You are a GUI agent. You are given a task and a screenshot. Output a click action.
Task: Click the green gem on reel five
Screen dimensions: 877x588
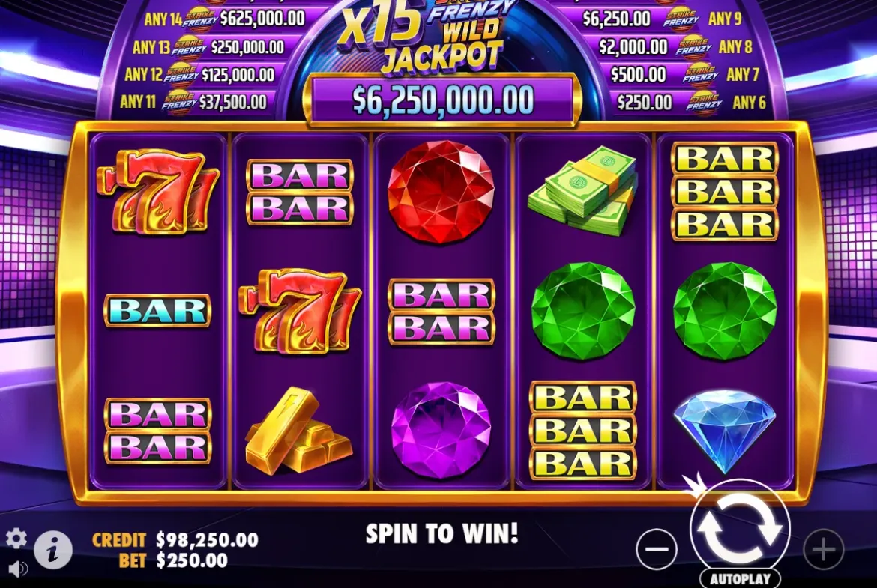[x=725, y=310]
